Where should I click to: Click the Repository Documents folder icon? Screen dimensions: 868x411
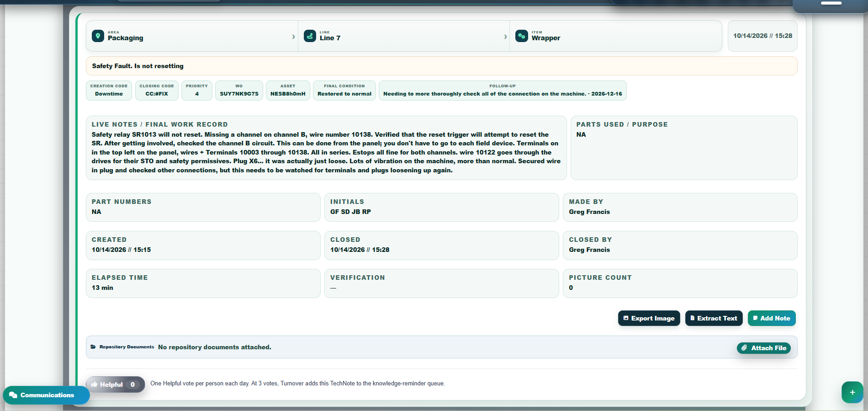[x=93, y=347]
